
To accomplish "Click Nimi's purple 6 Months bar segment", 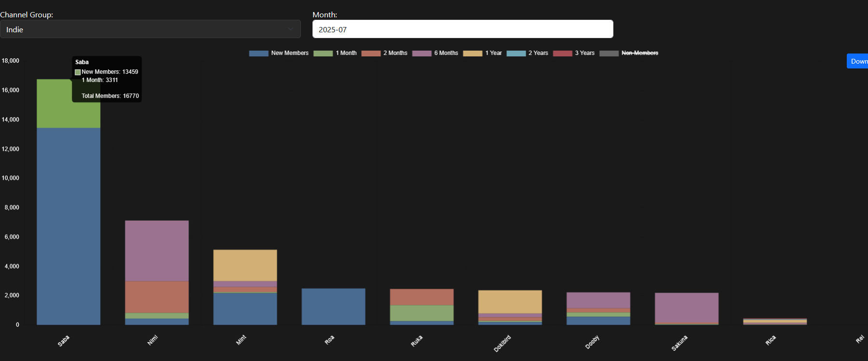I will (x=157, y=251).
